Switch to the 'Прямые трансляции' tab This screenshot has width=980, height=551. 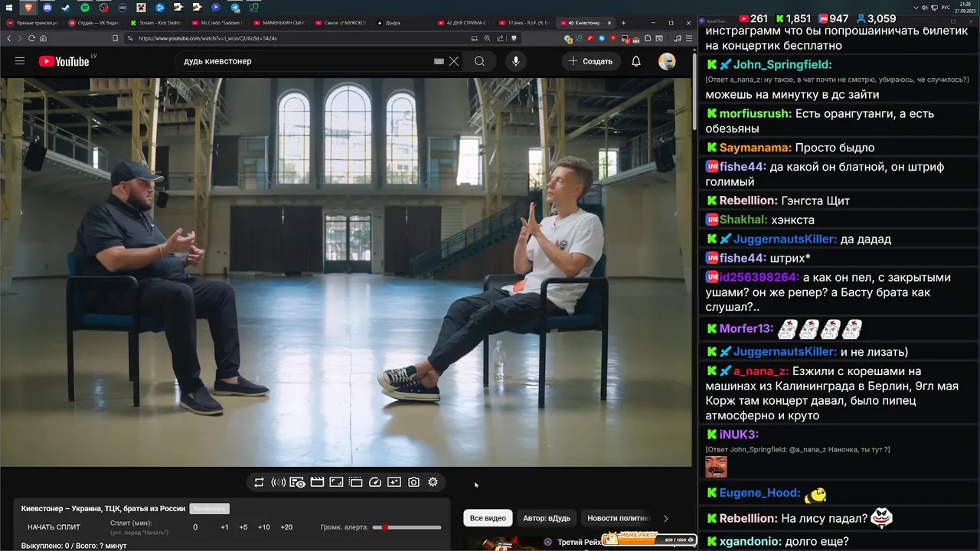pyautogui.click(x=33, y=23)
